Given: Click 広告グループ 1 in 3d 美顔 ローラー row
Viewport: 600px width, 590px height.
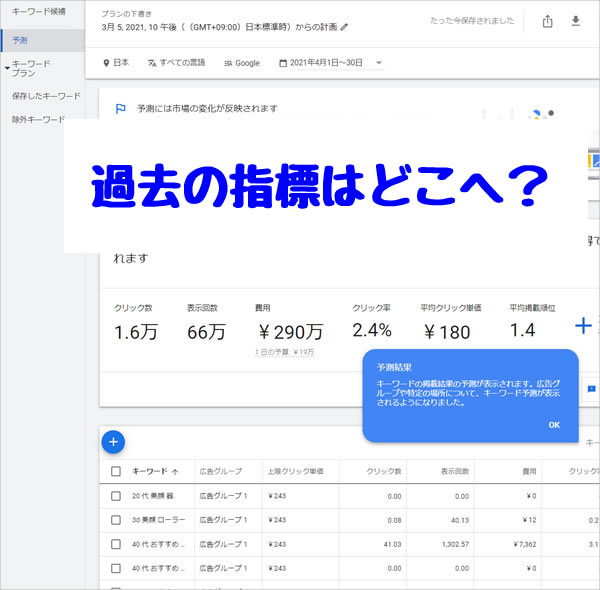Looking at the screenshot, I should point(223,520).
